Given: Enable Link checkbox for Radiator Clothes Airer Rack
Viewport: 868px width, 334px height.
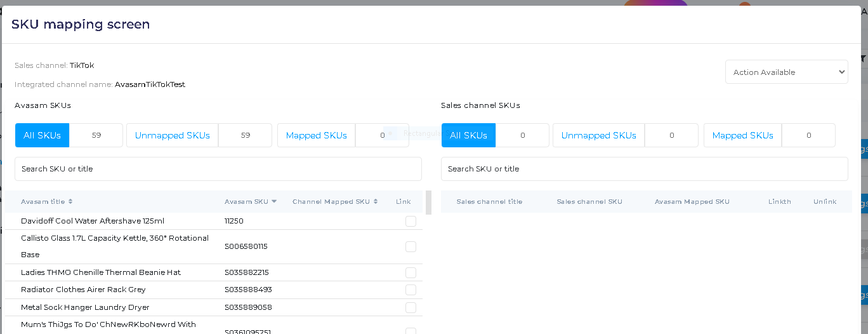Looking at the screenshot, I should pyautogui.click(x=411, y=290).
